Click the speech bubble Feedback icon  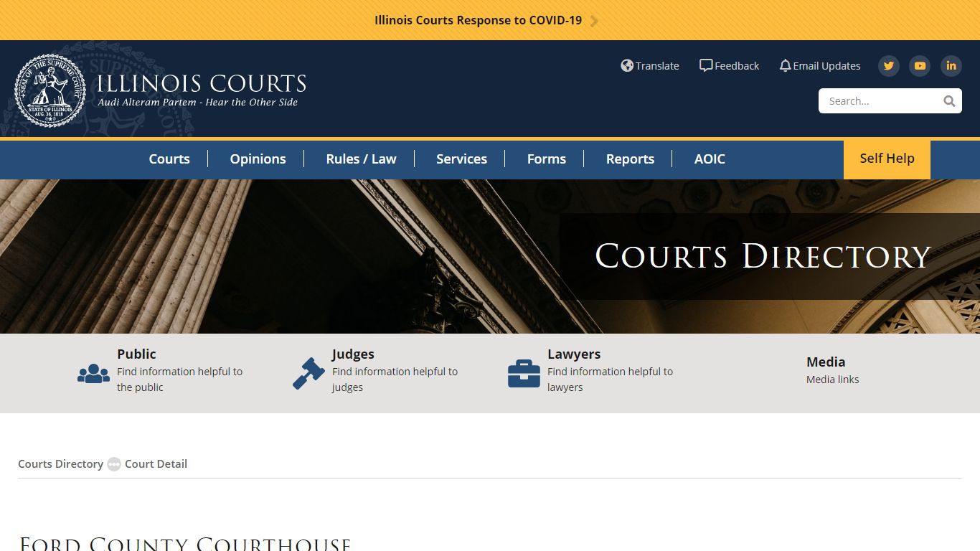click(x=706, y=65)
